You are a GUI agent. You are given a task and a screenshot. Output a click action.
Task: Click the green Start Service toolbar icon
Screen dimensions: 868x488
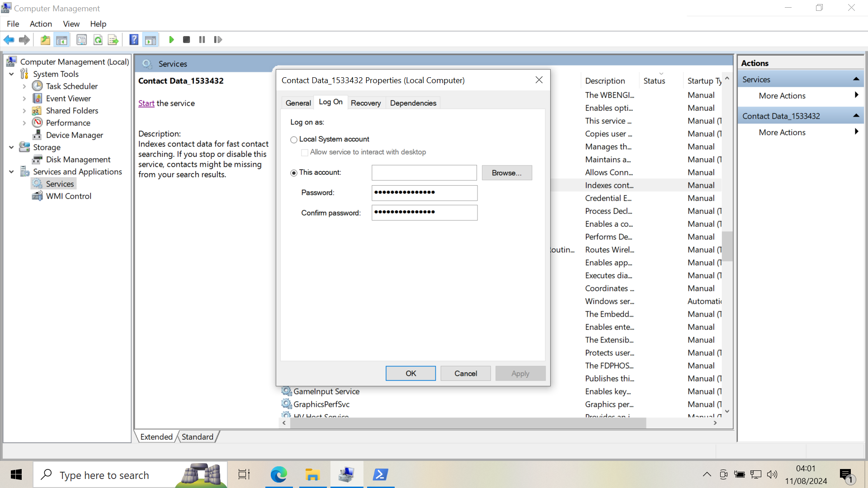pos(171,40)
